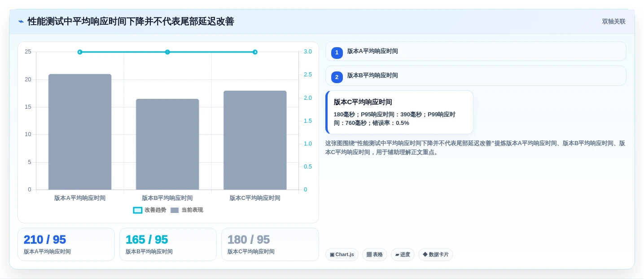Expand item 1 版本A平均响应时间
The image size is (644, 279).
click(x=476, y=51)
